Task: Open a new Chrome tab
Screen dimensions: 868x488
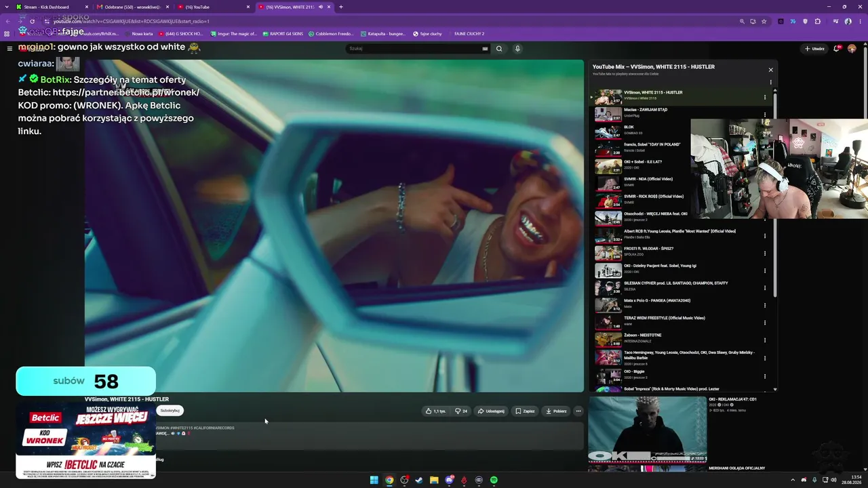Action: (340, 7)
